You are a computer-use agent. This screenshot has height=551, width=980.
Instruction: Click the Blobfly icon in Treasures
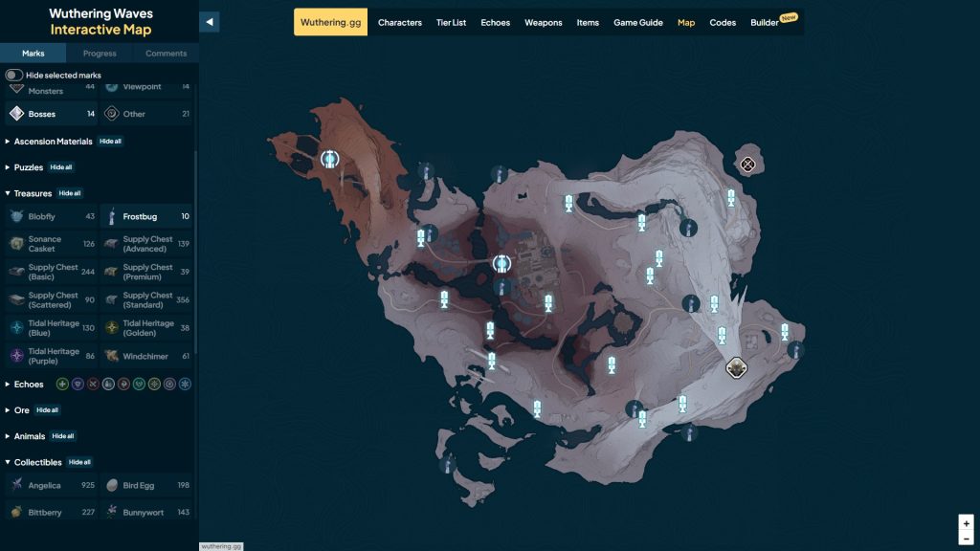(x=17, y=216)
